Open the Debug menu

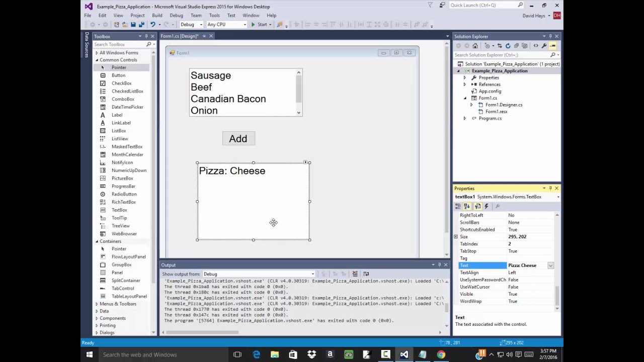[x=176, y=16]
